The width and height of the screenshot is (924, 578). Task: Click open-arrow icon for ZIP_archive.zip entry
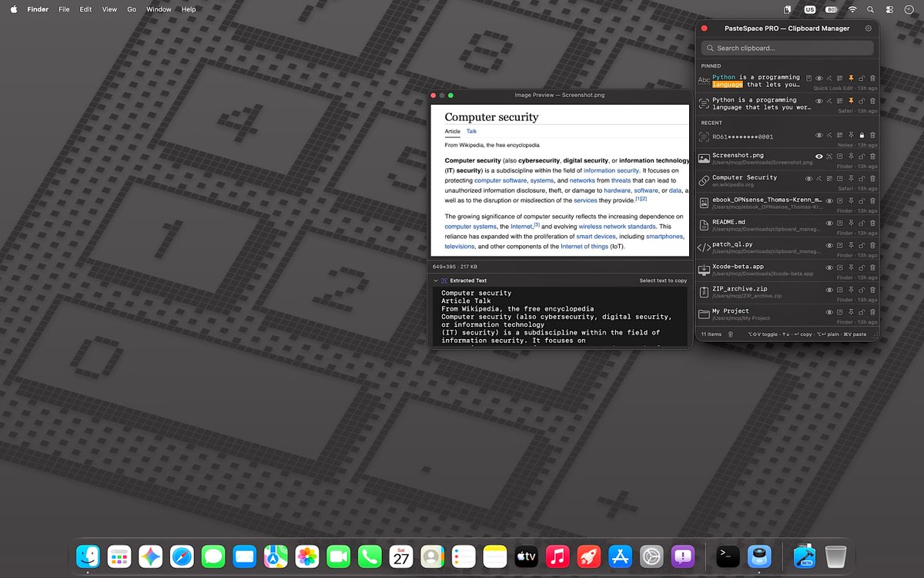[x=840, y=290]
